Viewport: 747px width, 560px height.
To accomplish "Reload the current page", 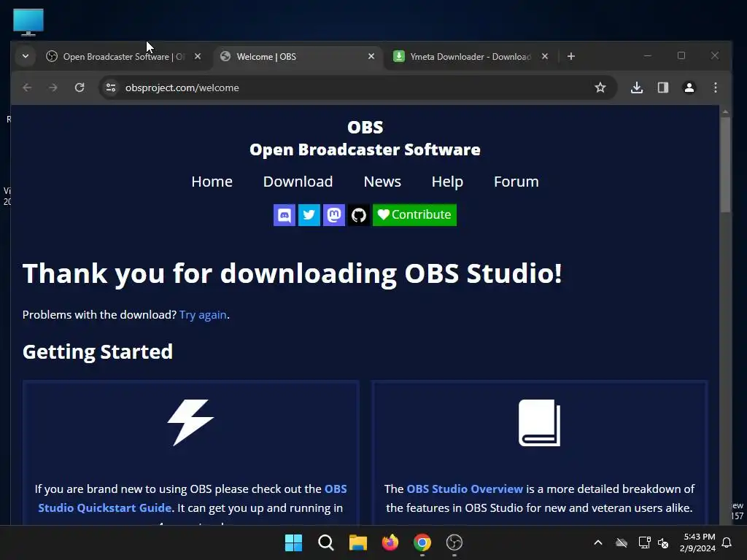I will tap(80, 87).
